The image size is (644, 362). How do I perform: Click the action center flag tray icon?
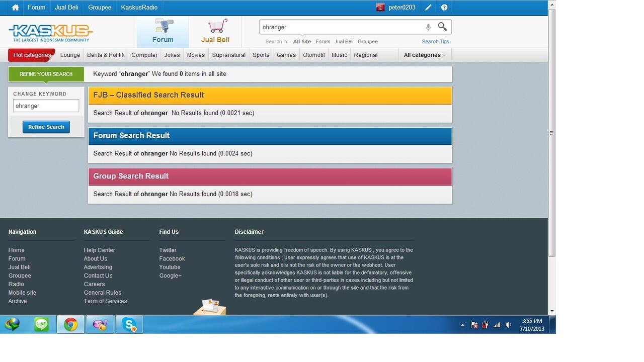tap(474, 325)
